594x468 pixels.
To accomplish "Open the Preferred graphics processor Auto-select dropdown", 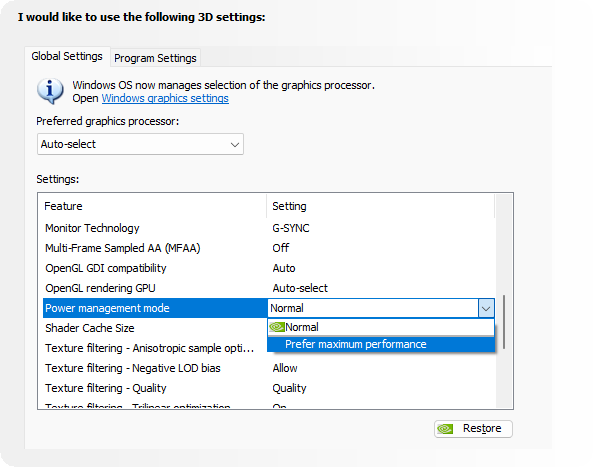I will pos(140,144).
